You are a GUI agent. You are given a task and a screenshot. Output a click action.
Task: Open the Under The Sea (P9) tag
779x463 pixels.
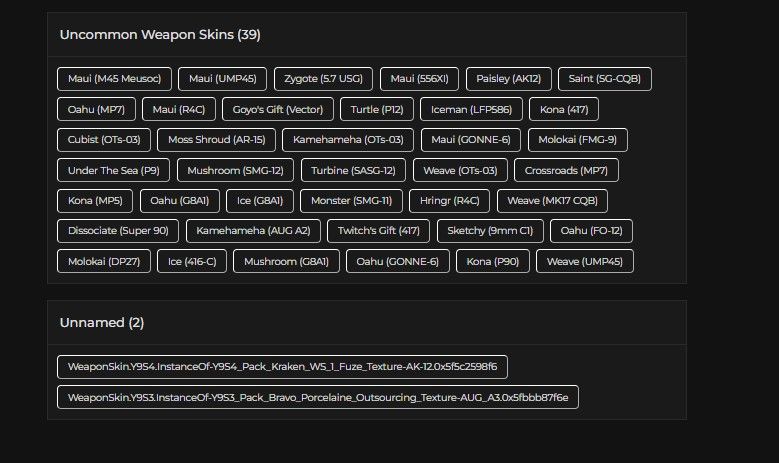tap(113, 170)
